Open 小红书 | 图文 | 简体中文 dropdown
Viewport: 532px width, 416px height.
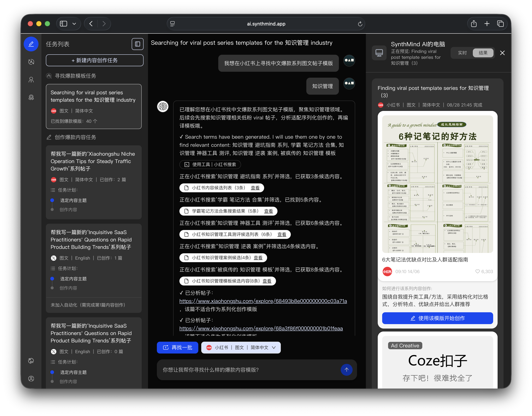(x=241, y=348)
